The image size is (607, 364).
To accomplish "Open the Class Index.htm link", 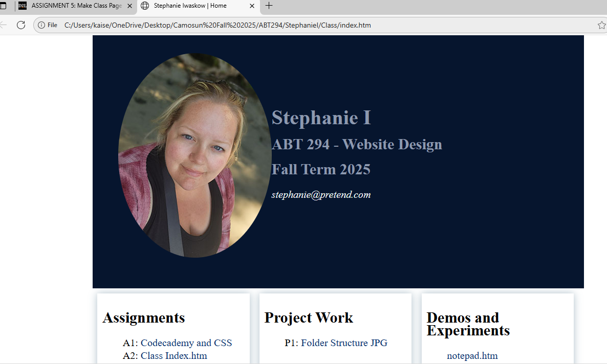I will pos(174,355).
